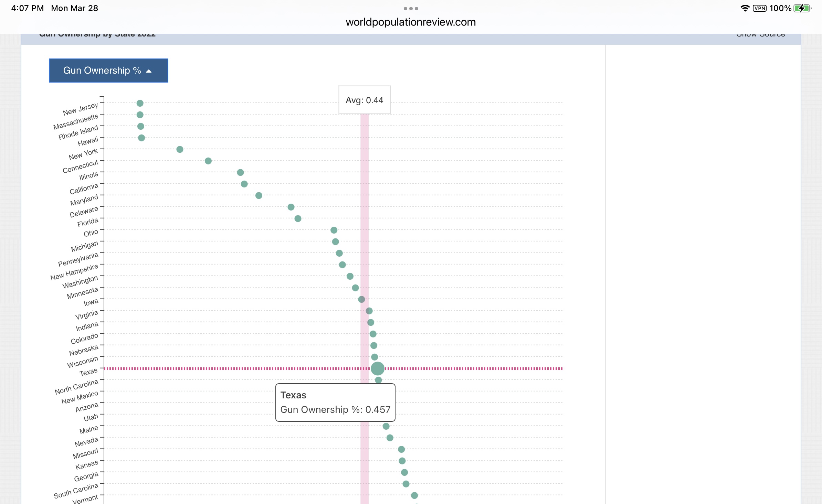Select the Connecticut data dot
The image size is (822, 504).
(x=208, y=161)
